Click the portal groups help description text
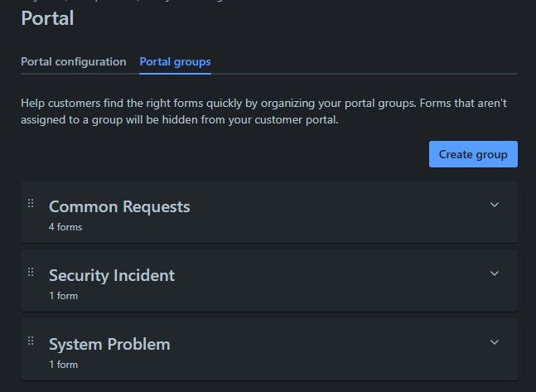The width and height of the screenshot is (536, 392). pos(265,112)
